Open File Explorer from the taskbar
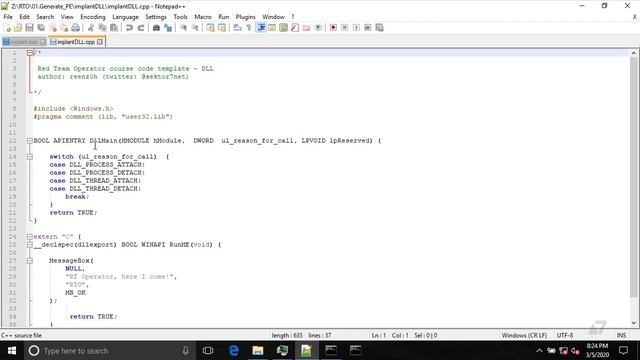The image size is (640, 360). [x=258, y=351]
